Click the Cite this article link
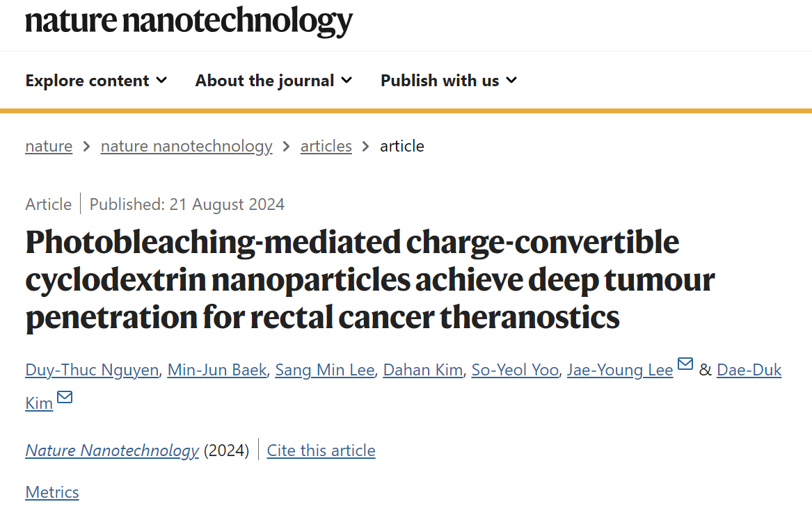812x511 pixels. pyautogui.click(x=321, y=451)
